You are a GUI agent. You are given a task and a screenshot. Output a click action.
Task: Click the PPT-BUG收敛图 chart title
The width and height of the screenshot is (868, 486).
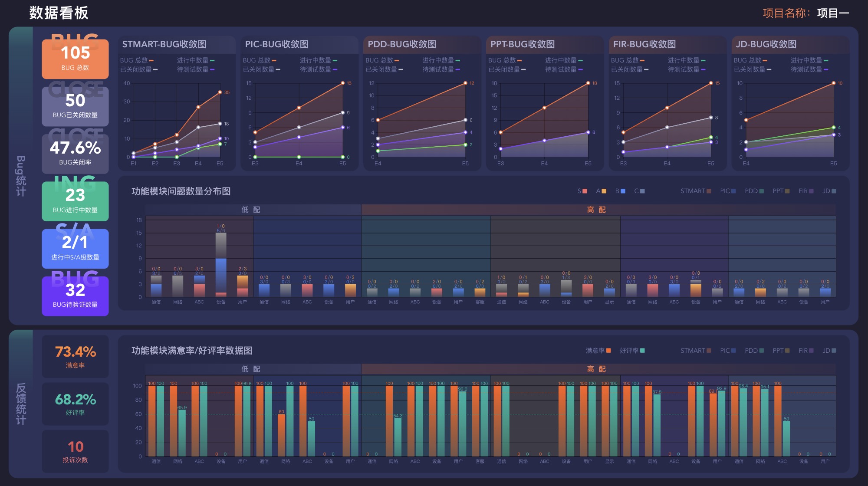click(523, 44)
